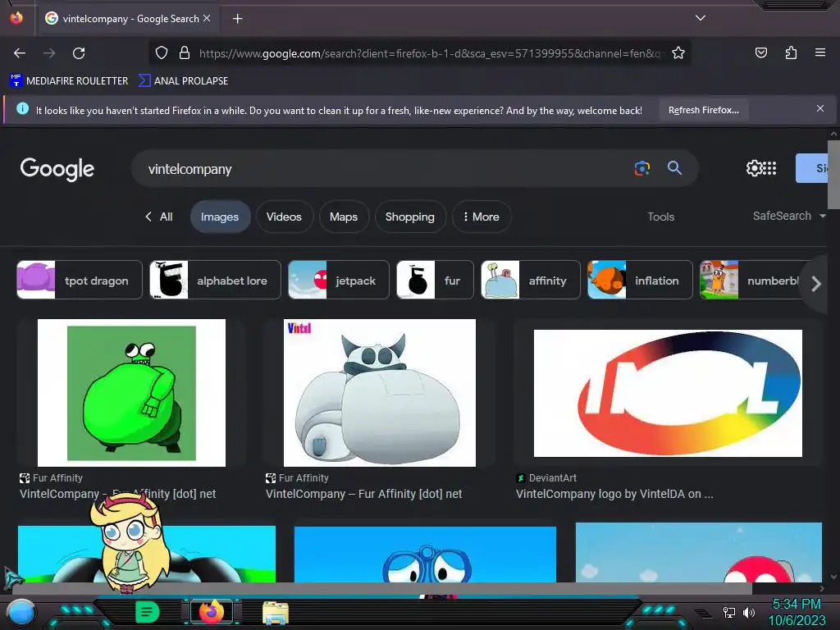
Task: Open the Firefox extensions menu
Action: point(791,52)
